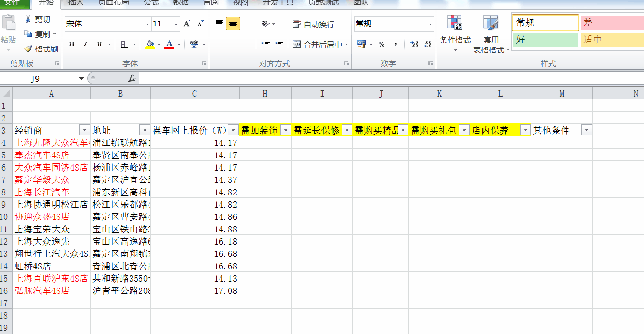This screenshot has width=644, height=334.
Task: Open the 其他条件 filter dropdown
Action: pyautogui.click(x=586, y=130)
